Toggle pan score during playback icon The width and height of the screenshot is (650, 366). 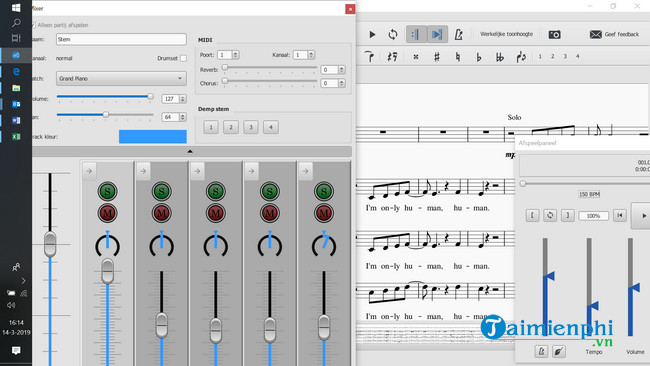click(437, 34)
